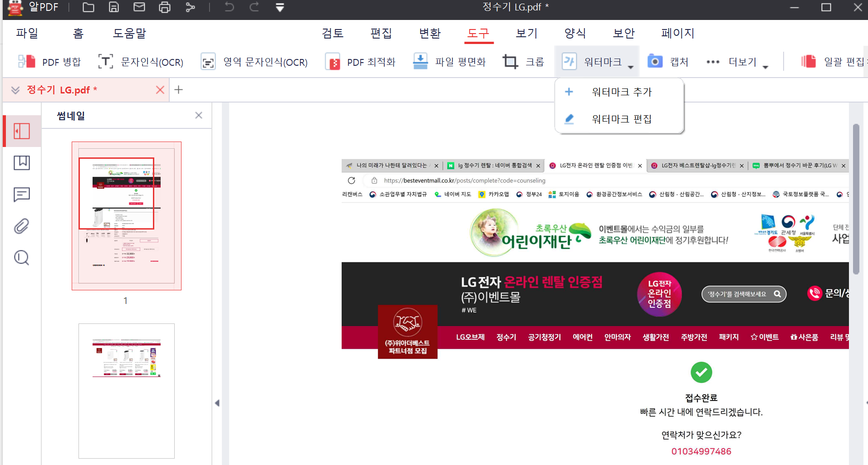This screenshot has width=868, height=465.
Task: Collapse the side panel with the left arrow
Action: point(217,403)
